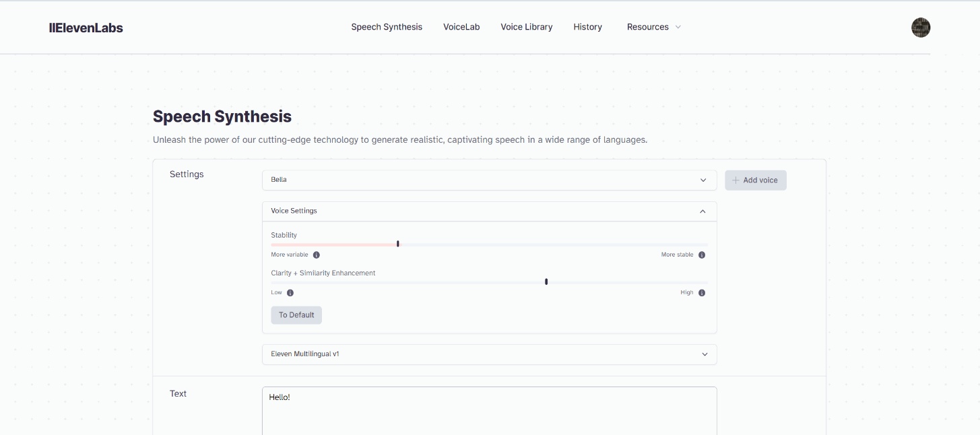Screen dimensions: 980x435
Task: Reset sliders with To Default button
Action: [x=296, y=315]
